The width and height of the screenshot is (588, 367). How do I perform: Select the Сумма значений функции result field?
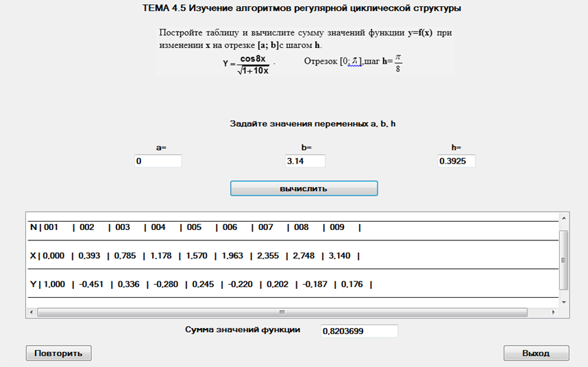pyautogui.click(x=359, y=331)
